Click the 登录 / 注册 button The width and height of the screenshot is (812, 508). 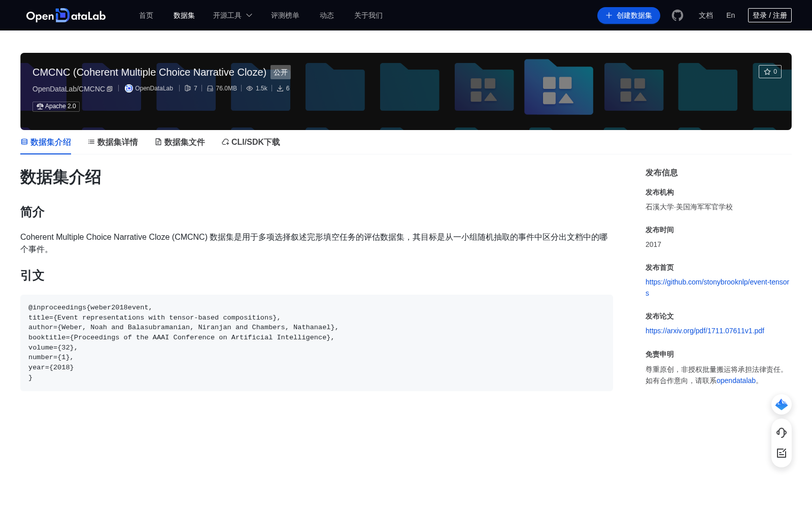(x=770, y=15)
